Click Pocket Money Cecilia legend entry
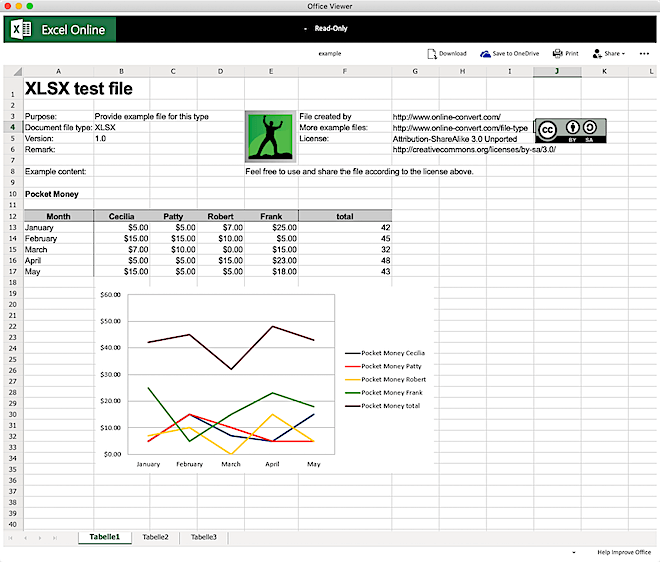The width and height of the screenshot is (660, 562). 385,353
